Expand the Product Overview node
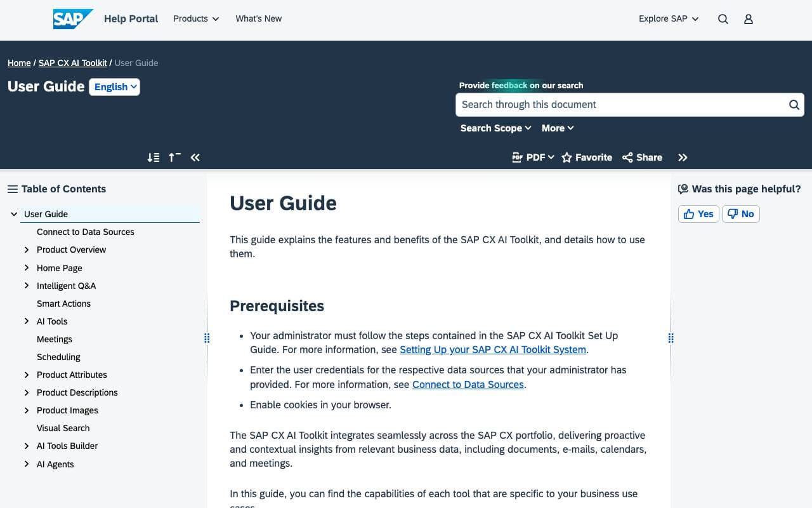This screenshot has width=812, height=508. 27,250
